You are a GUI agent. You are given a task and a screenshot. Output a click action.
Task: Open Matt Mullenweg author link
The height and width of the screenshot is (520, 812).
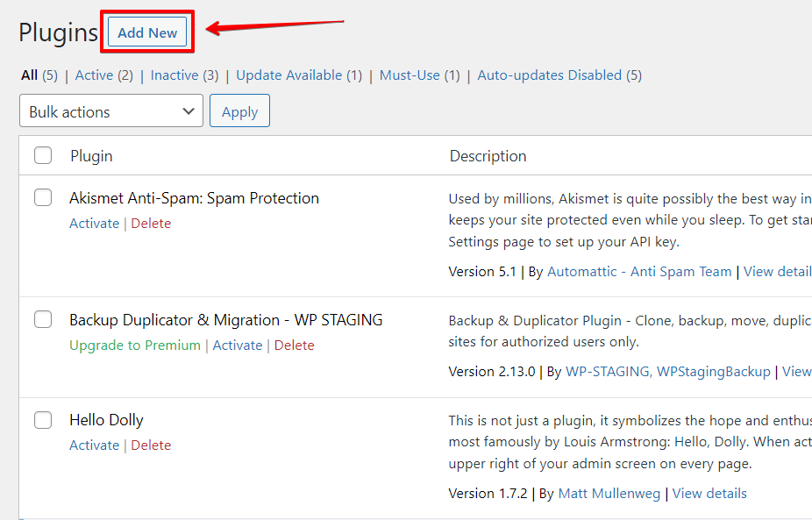609,494
